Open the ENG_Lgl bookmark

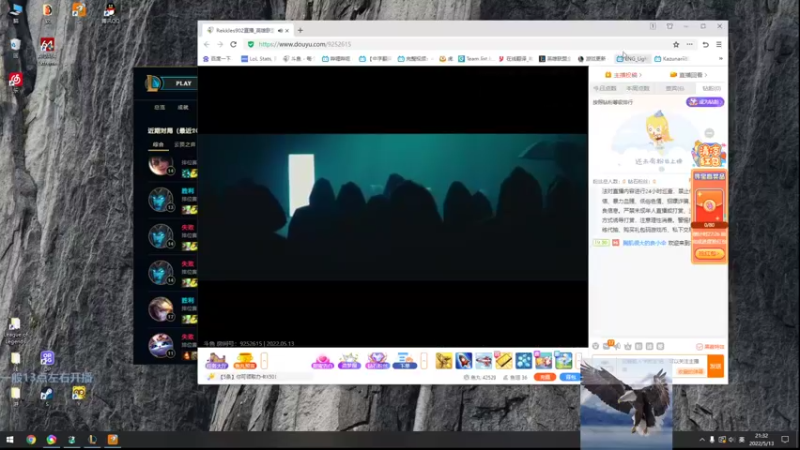(633, 59)
